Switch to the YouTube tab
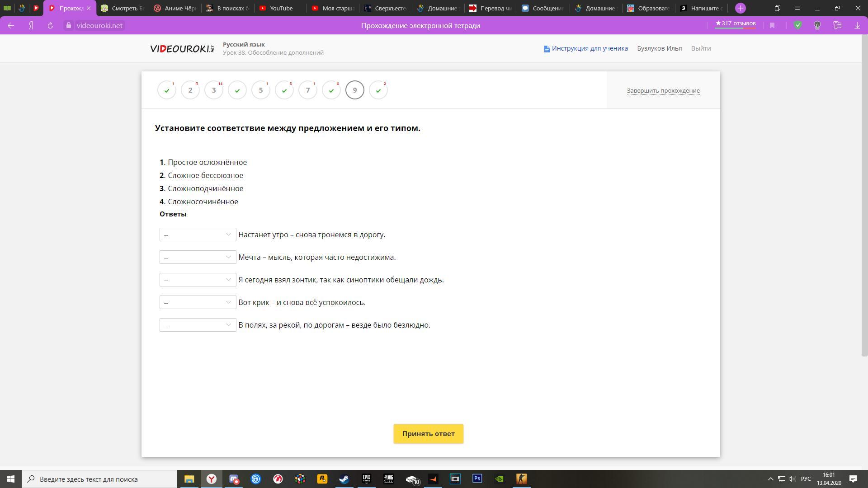868x488 pixels. (x=280, y=8)
